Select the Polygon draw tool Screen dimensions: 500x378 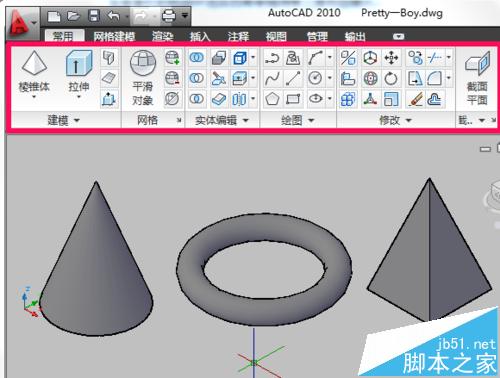click(272, 99)
